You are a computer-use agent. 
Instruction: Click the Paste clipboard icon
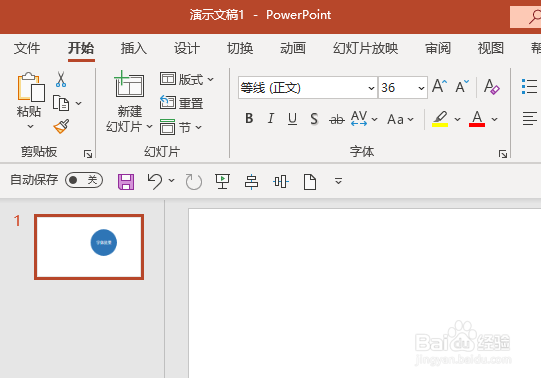(31, 87)
